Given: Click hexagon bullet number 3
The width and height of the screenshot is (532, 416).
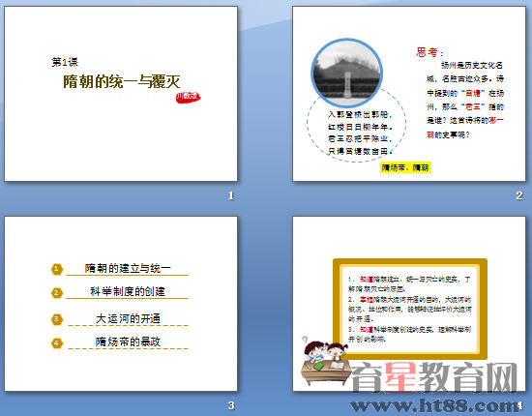Looking at the screenshot, I should [57, 319].
